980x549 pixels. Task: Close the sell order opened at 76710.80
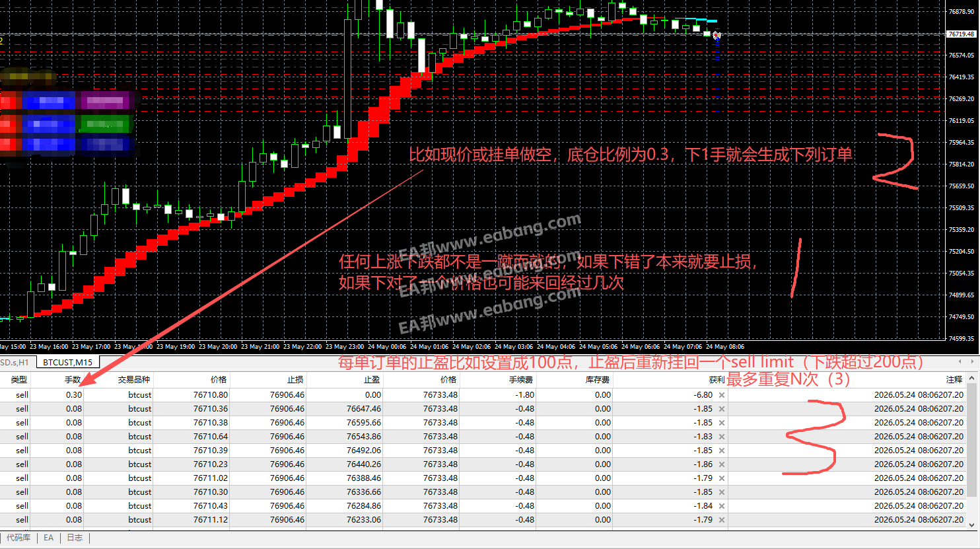coord(722,395)
